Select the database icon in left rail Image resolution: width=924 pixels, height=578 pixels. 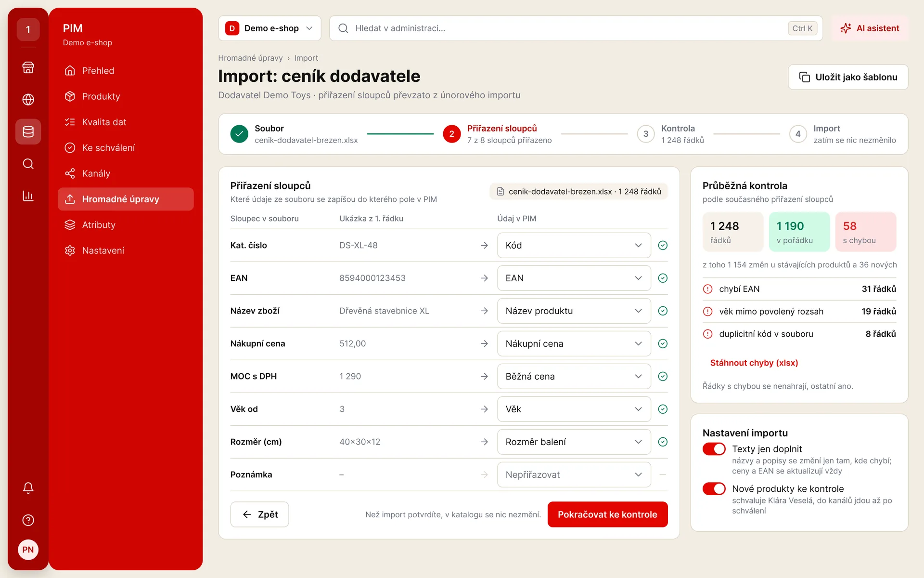click(28, 131)
